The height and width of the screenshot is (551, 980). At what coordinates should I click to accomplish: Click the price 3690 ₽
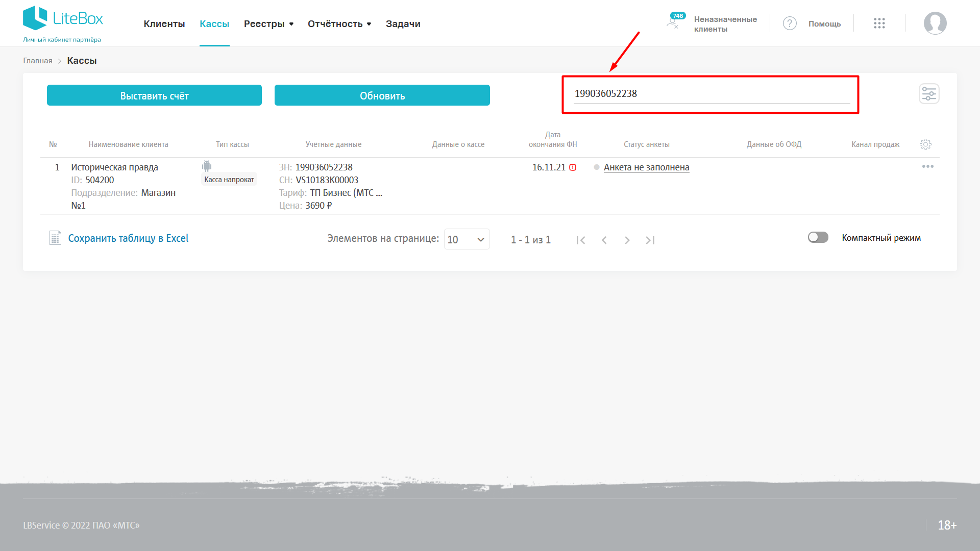318,206
